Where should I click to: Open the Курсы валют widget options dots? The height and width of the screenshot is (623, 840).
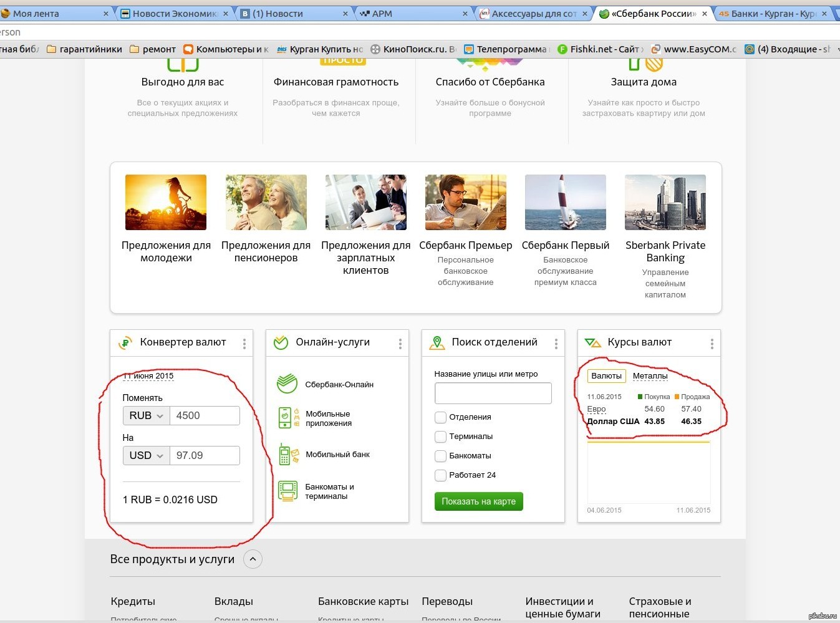[712, 344]
